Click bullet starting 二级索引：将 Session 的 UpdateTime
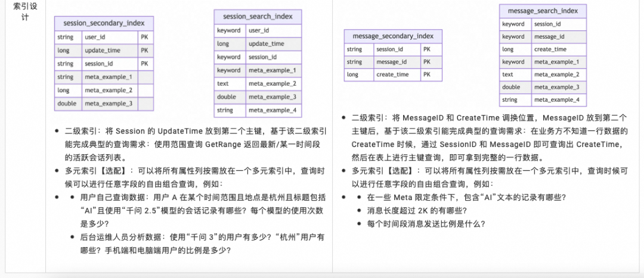 [x=196, y=144]
